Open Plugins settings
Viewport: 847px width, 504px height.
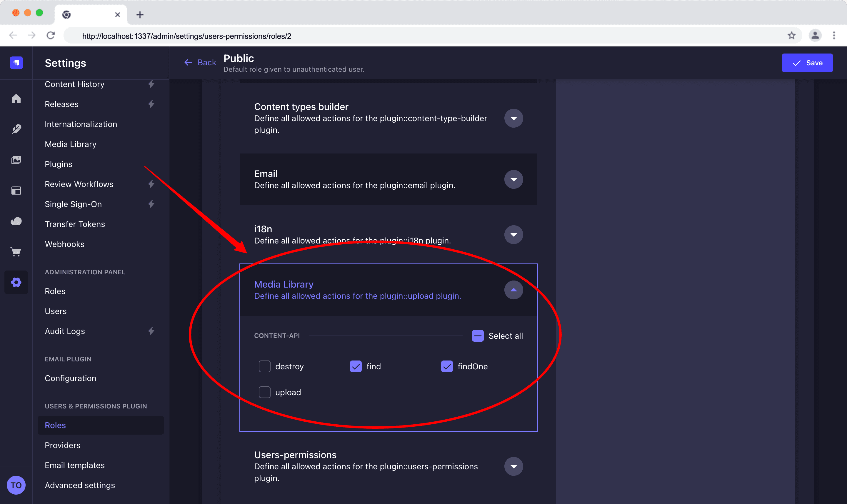pyautogui.click(x=59, y=164)
